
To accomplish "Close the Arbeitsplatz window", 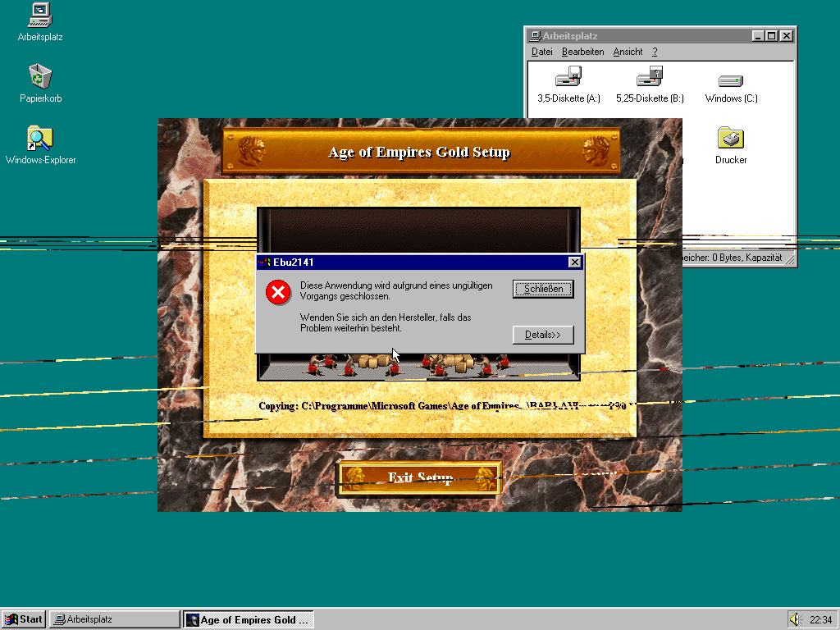I will tap(787, 36).
